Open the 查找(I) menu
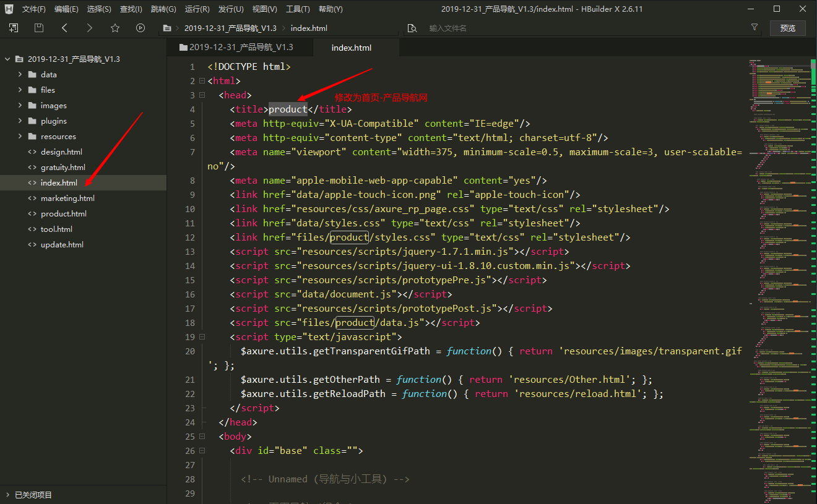 point(131,9)
